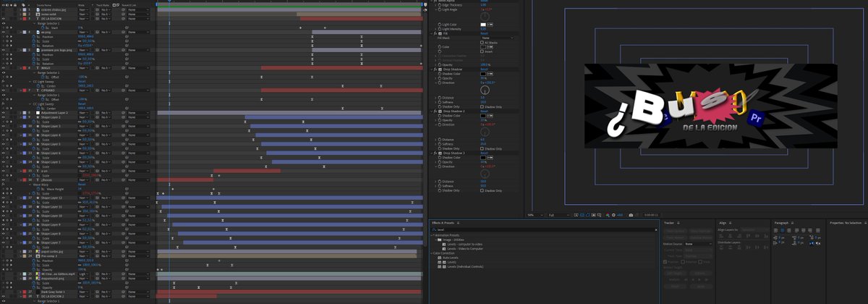This screenshot has height=304, width=868.
Task: Click the reset exposure icon under the viewer
Action: (613, 215)
